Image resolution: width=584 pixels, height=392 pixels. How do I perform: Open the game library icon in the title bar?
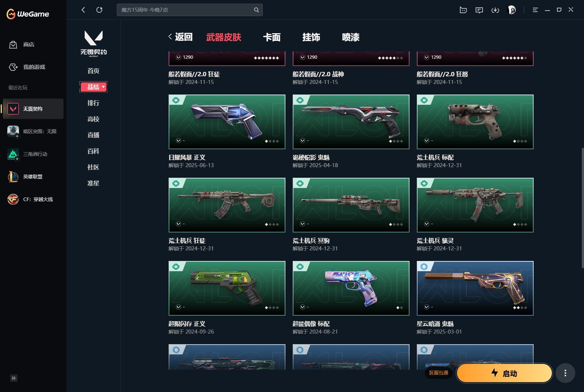(463, 10)
